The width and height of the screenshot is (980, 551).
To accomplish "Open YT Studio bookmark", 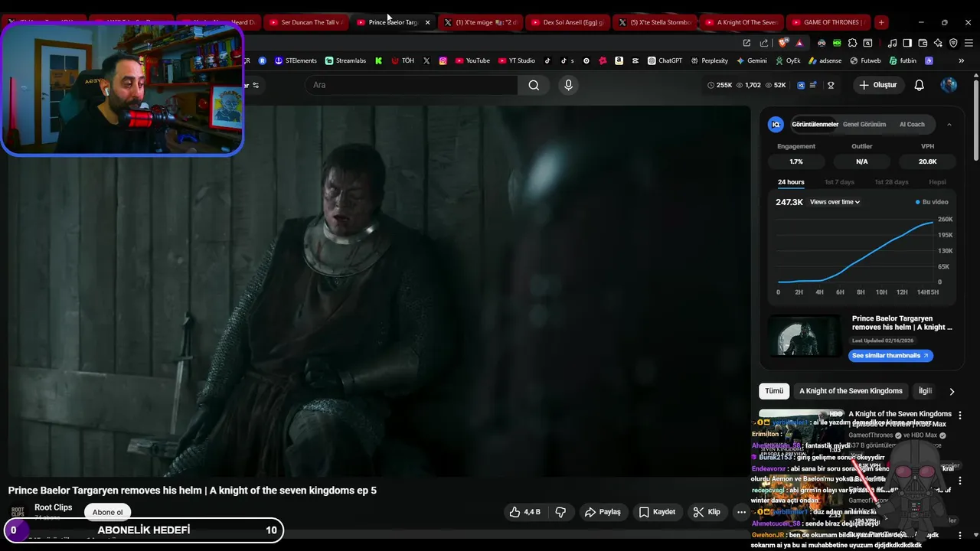I will [x=517, y=60].
